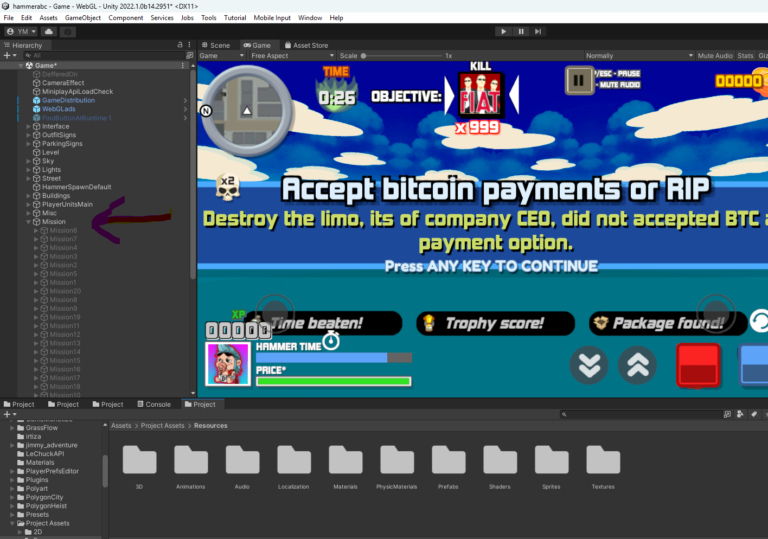Click the double down chevron button
This screenshot has height=539, width=768.
click(589, 365)
